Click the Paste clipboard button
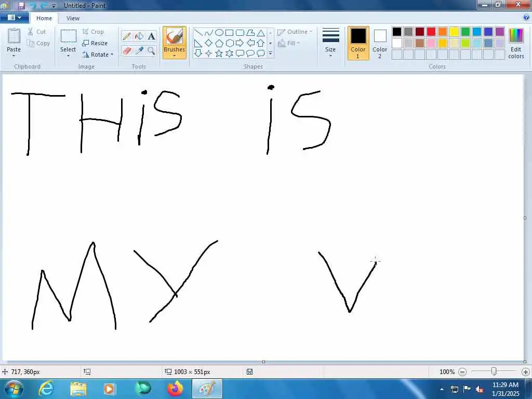The width and height of the screenshot is (532, 399). (14, 36)
